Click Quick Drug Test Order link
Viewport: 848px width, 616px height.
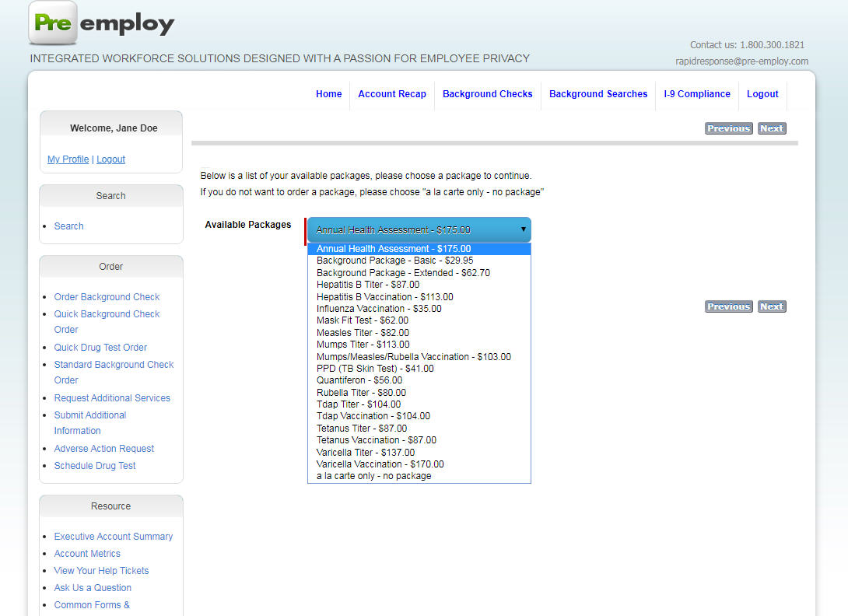[x=100, y=348]
